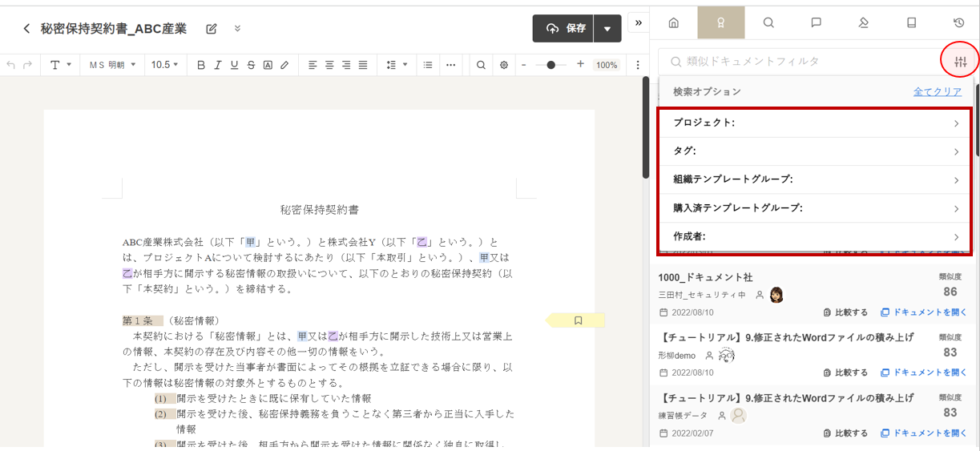Open the book icon panel
980x451 pixels.
[911, 23]
